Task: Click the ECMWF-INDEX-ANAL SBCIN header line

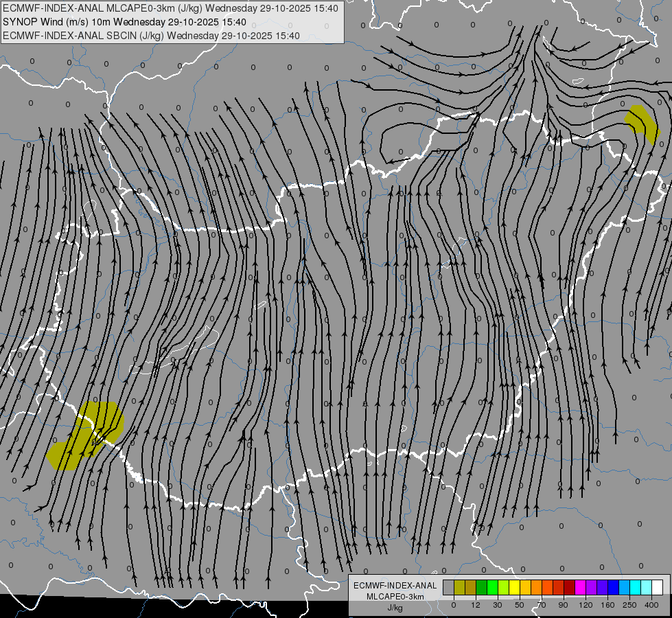Action: pos(151,36)
